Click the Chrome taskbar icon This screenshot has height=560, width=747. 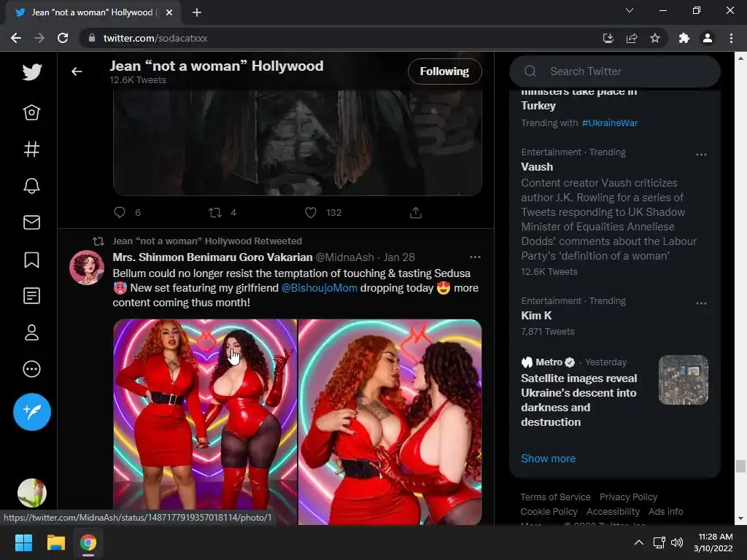click(x=88, y=542)
